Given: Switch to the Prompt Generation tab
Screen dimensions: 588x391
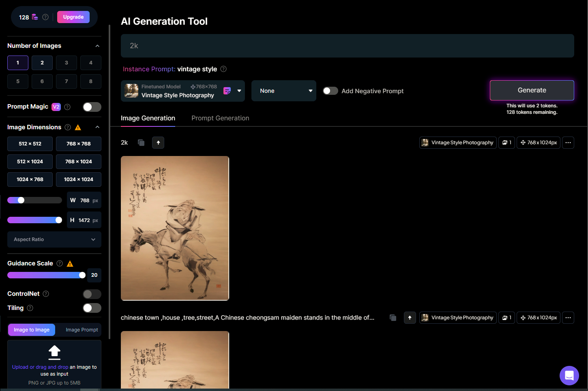Looking at the screenshot, I should point(220,118).
